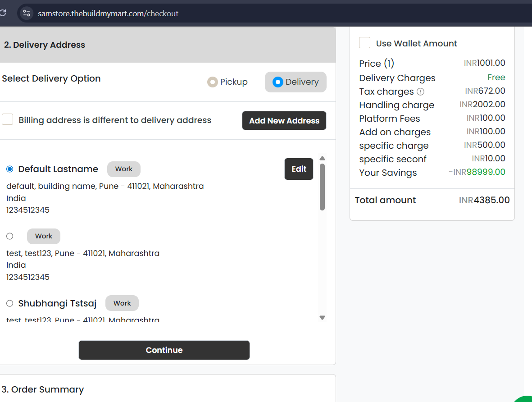Click the 'Price (1)' label
This screenshot has width=532, height=402.
(377, 64)
